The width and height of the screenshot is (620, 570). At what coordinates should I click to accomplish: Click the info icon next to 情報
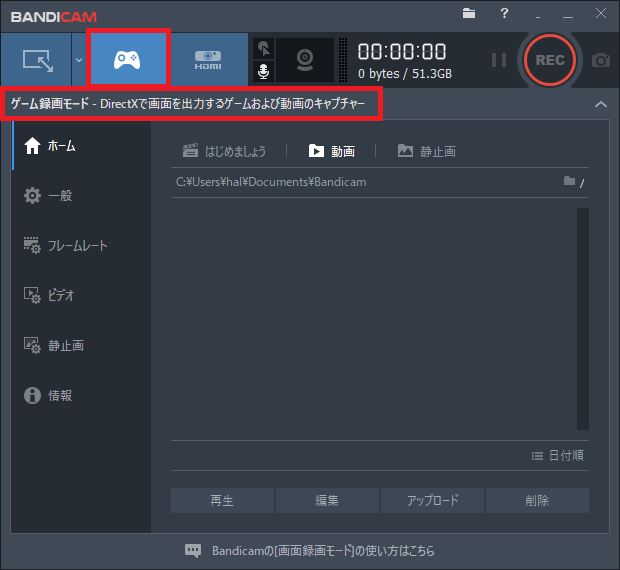(32, 395)
